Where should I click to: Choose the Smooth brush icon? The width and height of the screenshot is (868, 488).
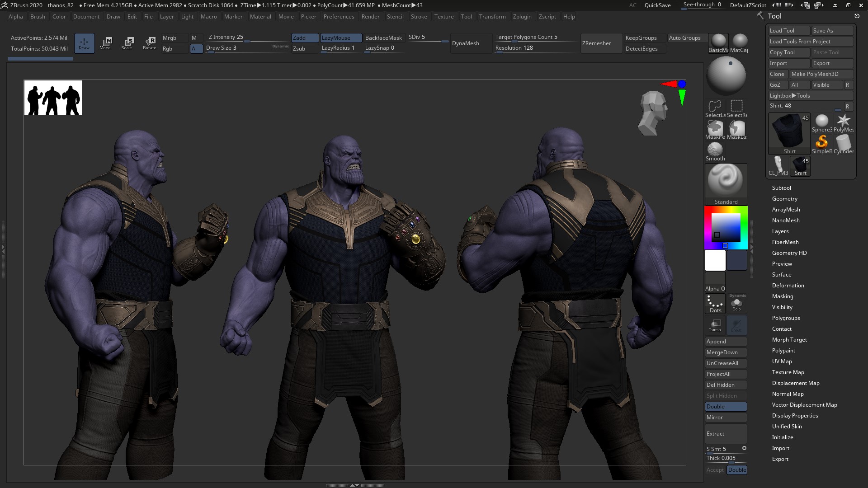(x=715, y=152)
